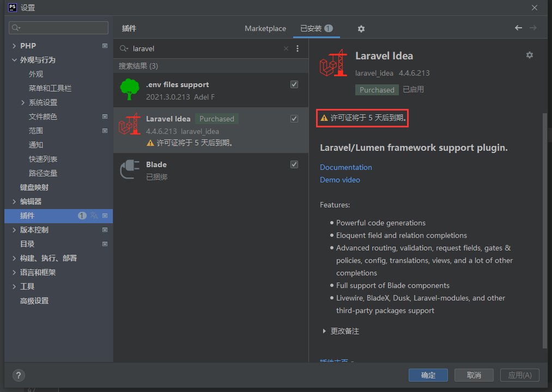
Task: Click Purchased badge in plugin details
Action: click(377, 90)
